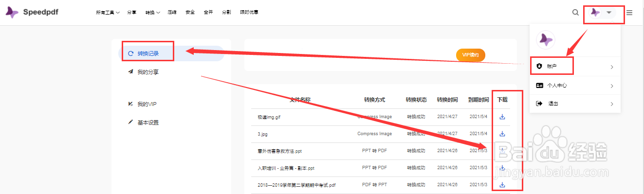Open 限时优惠 in the top navigation

click(249, 13)
